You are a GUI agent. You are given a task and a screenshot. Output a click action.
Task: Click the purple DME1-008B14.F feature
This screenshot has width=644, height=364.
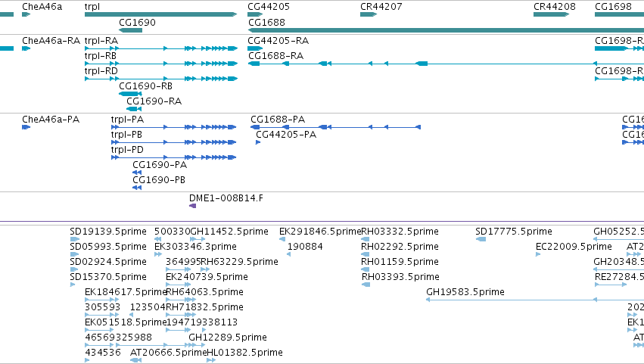193,206
